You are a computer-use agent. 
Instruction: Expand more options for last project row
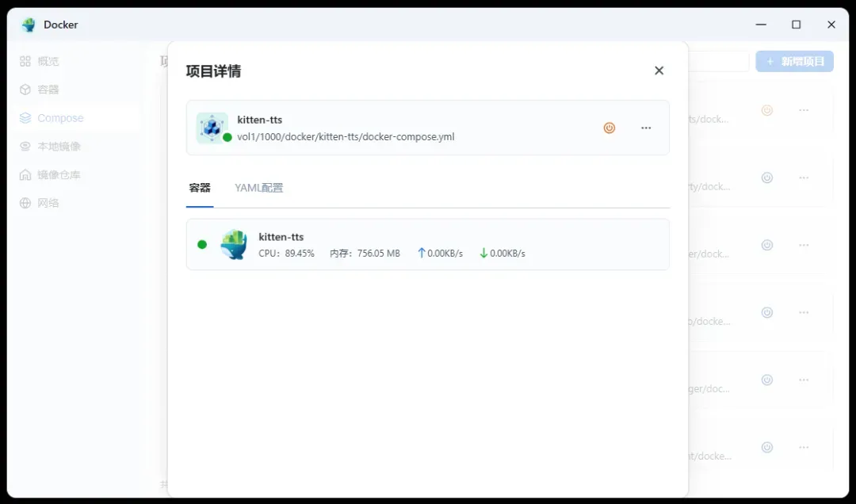pyautogui.click(x=804, y=447)
